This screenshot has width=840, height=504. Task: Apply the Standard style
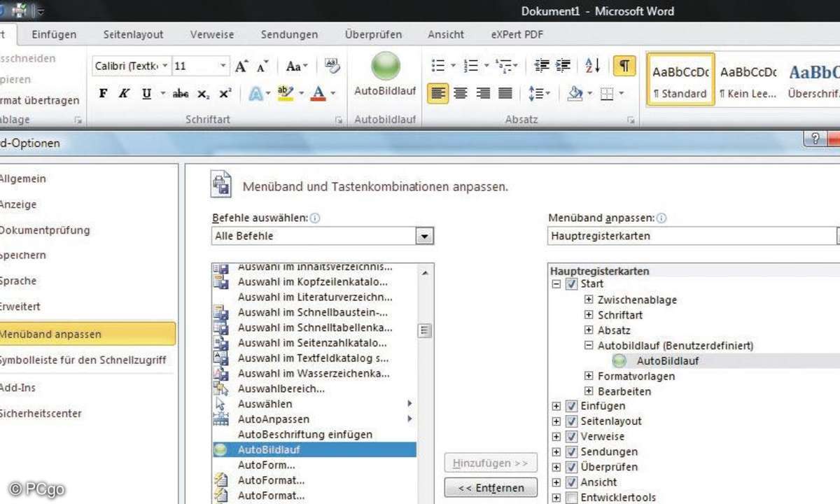coord(680,79)
